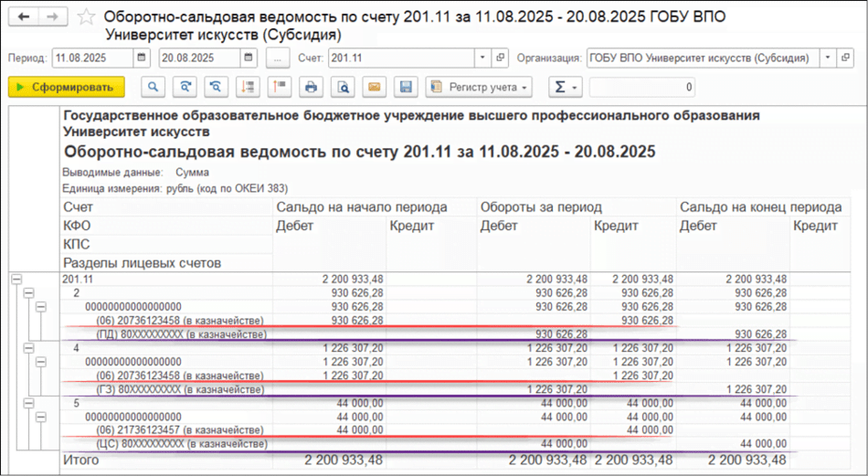The width and height of the screenshot is (868, 476).
Task: Print the report using printer icon
Action: coord(312,87)
